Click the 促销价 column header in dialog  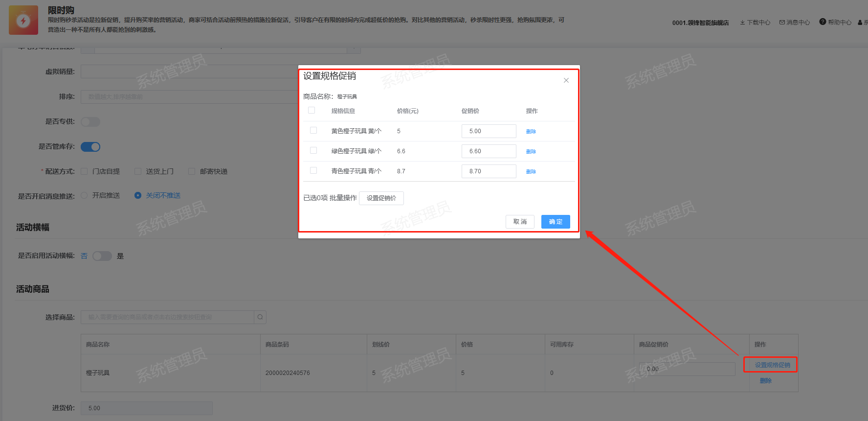tap(470, 111)
